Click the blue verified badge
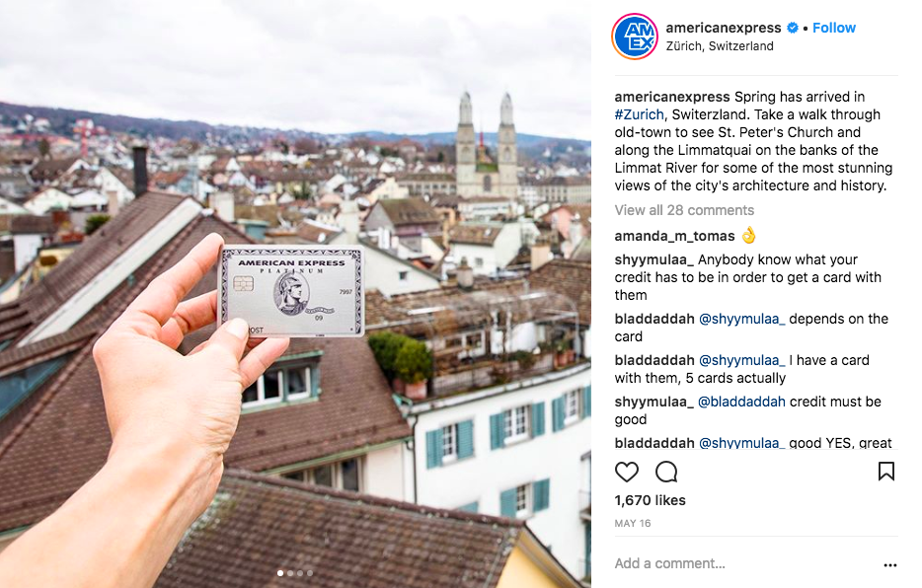922x588 pixels. coord(793,28)
